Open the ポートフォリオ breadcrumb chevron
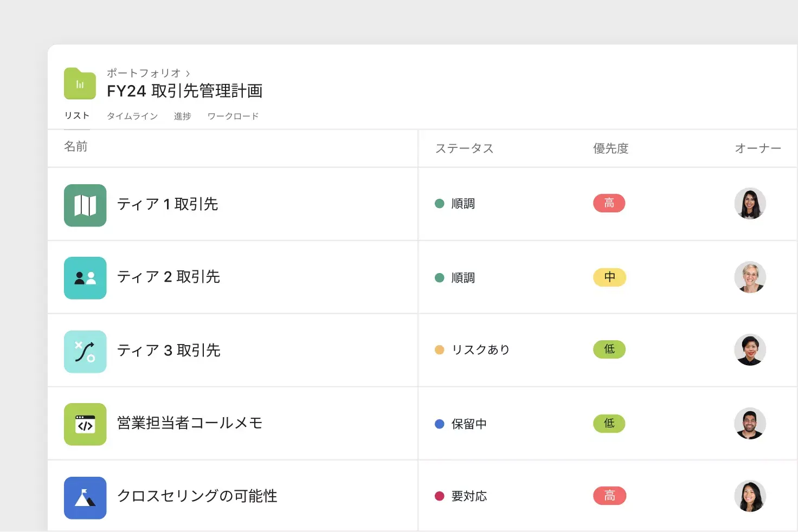 point(188,73)
